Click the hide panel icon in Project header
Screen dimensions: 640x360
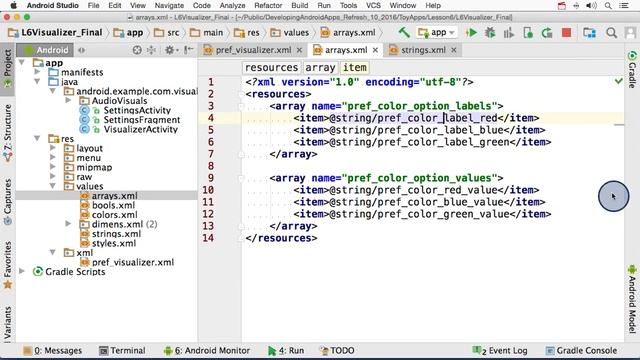tap(189, 50)
